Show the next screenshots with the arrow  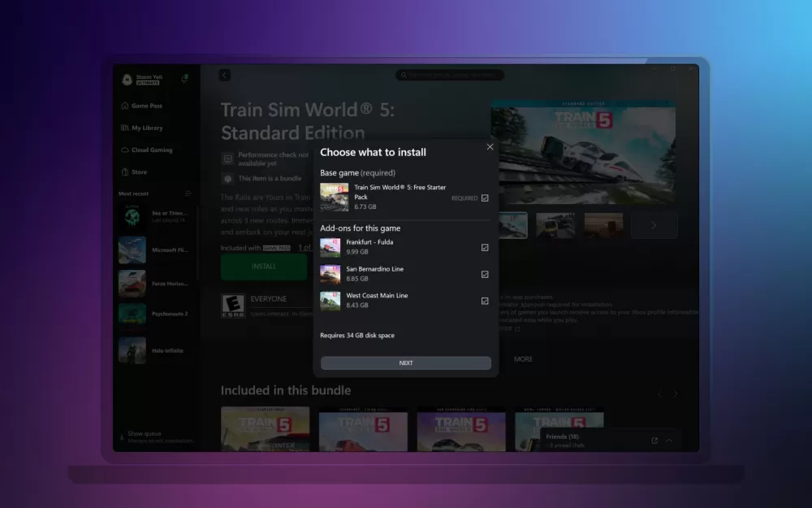(654, 225)
